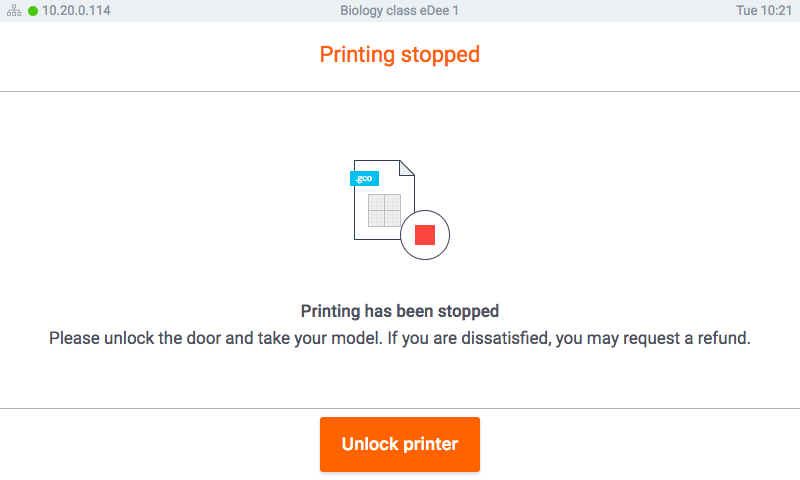Click the divider line below the heading
The image size is (800, 480).
[x=399, y=92]
